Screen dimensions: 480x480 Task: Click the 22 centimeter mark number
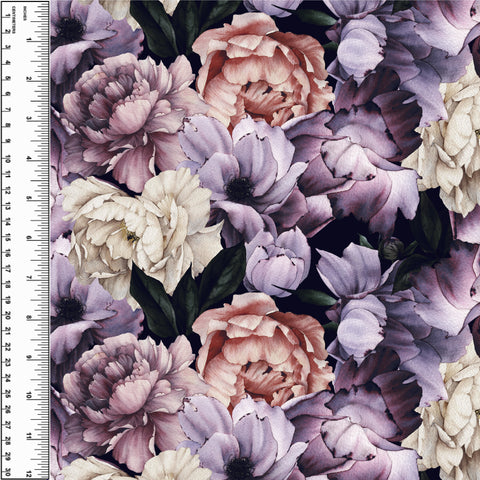pos(7,347)
